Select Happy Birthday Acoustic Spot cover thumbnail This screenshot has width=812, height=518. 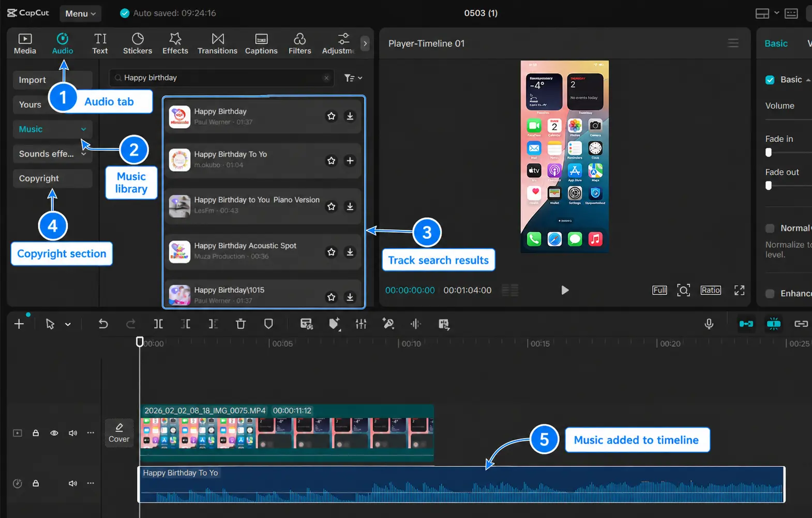click(179, 252)
